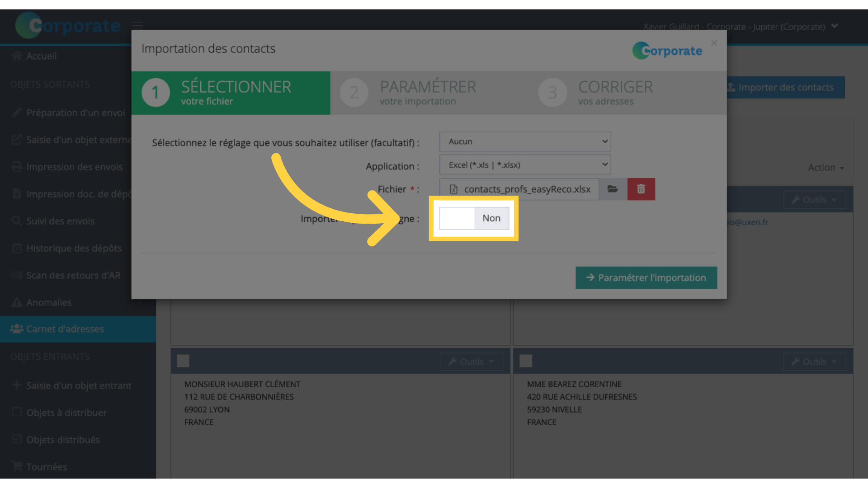The height and width of the screenshot is (488, 868).
Task: Click the checked-box icon for Objets distribués
Action: tap(17, 439)
